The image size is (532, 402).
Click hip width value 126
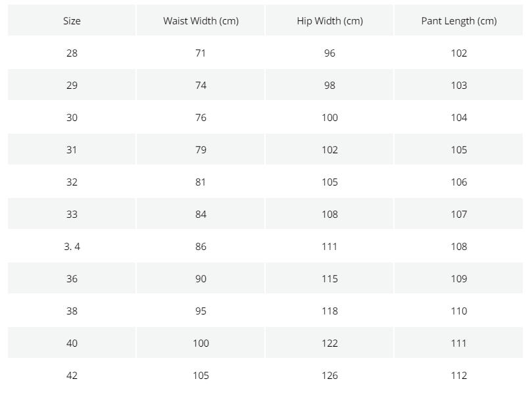(329, 376)
